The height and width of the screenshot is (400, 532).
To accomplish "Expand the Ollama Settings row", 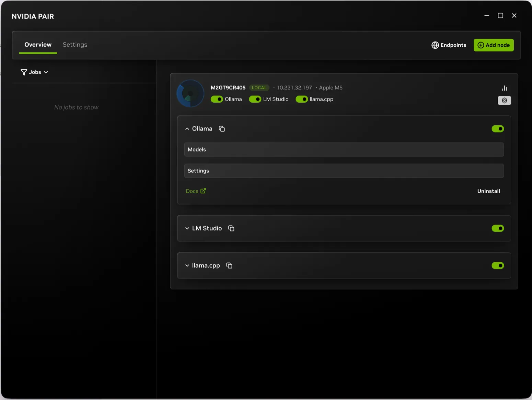I will 344,171.
